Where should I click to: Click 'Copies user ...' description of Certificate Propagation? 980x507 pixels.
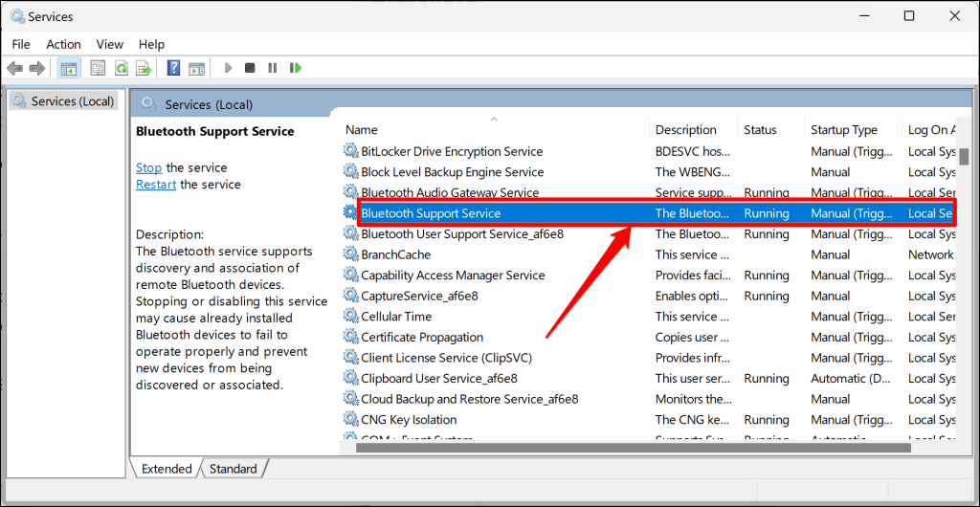(692, 337)
